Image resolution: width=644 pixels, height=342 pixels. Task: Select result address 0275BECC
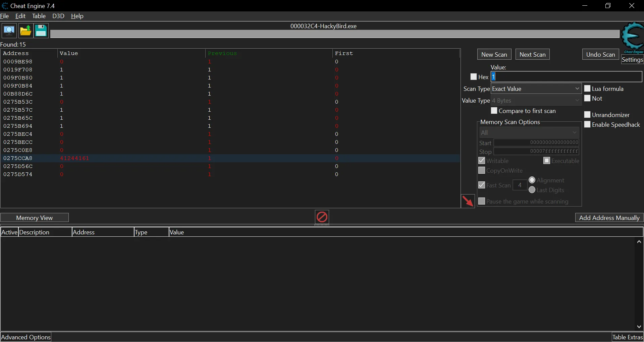click(18, 142)
